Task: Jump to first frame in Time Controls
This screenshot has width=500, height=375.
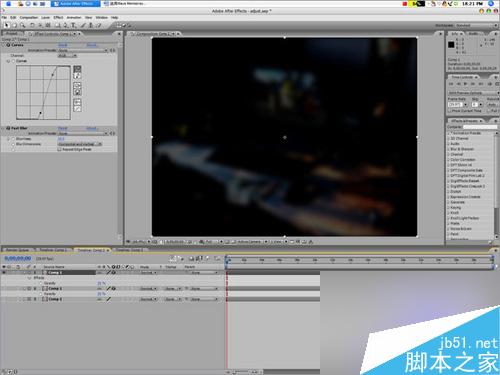Action: 451,84
